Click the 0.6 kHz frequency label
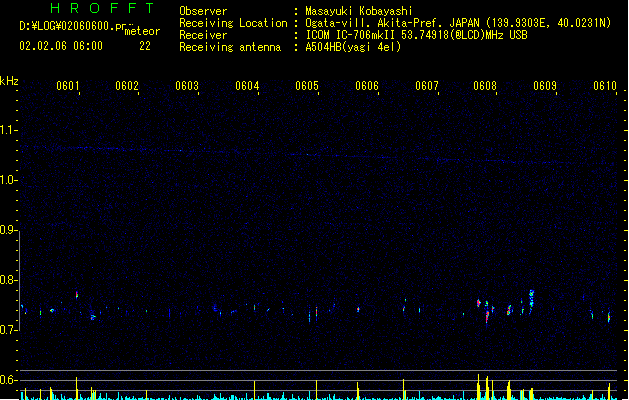629x400 pixels. click(x=8, y=380)
